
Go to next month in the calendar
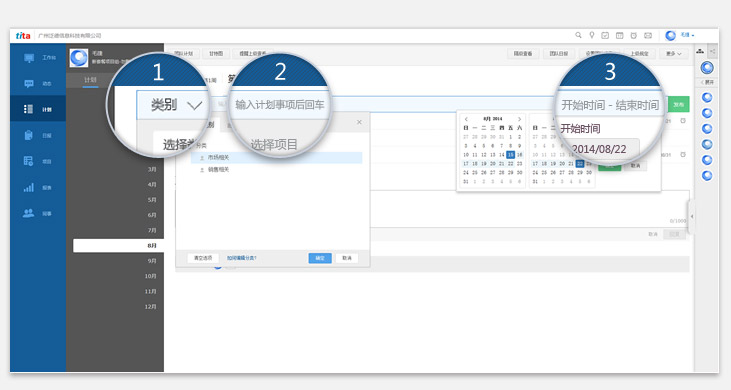click(x=519, y=119)
